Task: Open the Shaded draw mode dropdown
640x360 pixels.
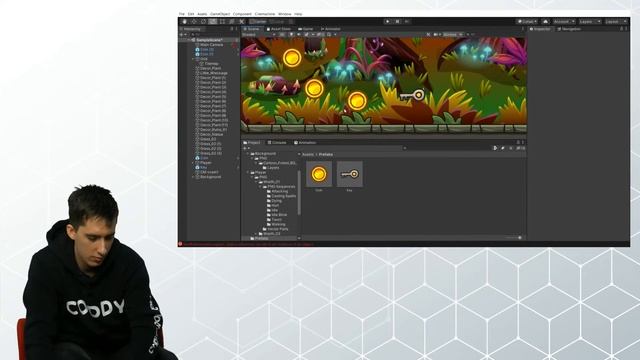Action: click(259, 35)
